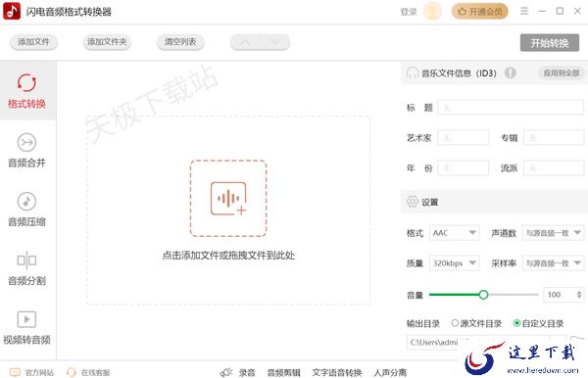Screen dimensions: 588x378
Task: Open the 文字语音转换 bottom tool
Action: point(337,372)
